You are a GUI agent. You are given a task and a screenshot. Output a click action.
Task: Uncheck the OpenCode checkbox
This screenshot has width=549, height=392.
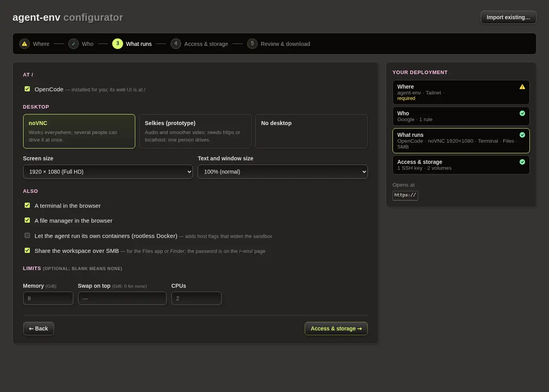27,89
